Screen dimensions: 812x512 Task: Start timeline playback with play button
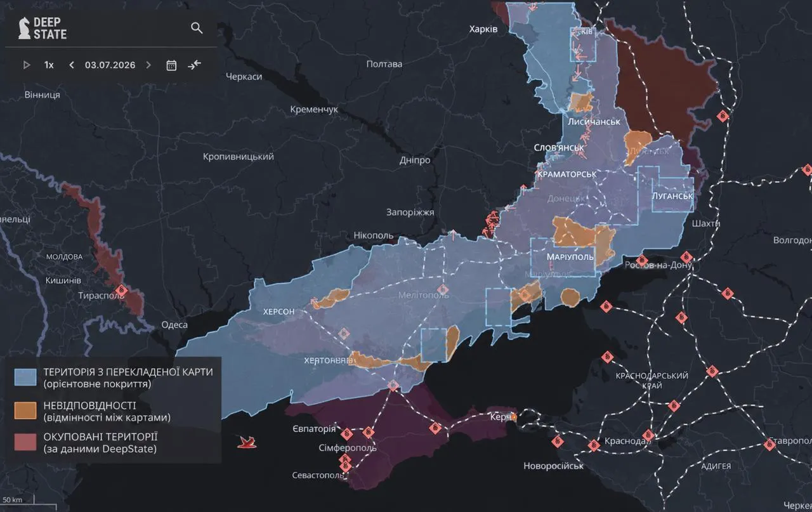pyautogui.click(x=27, y=65)
